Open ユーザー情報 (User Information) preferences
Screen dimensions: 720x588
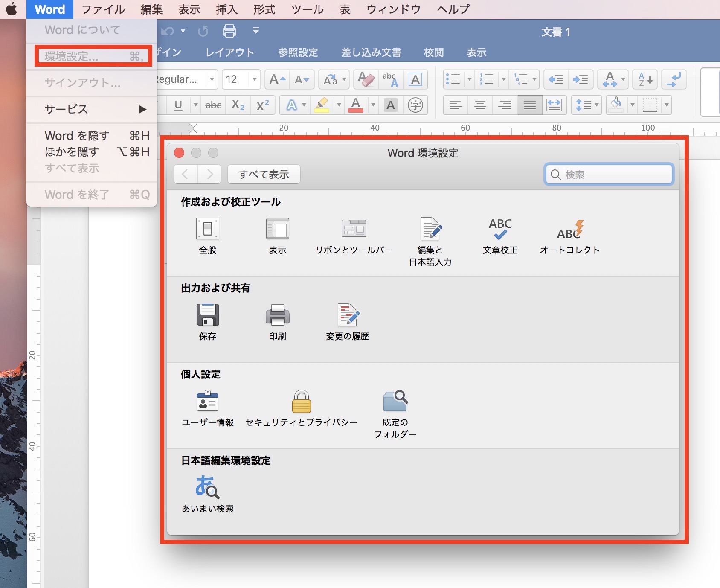(208, 408)
